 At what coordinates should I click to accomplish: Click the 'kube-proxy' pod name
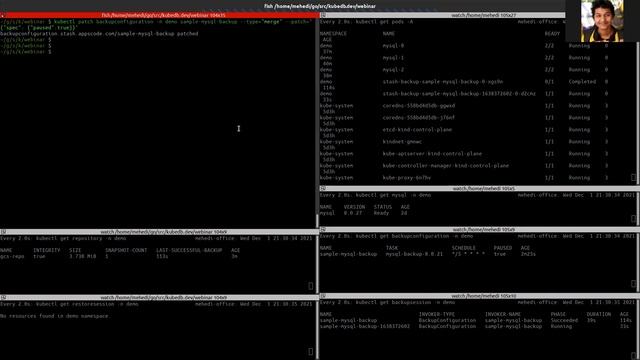(407, 178)
